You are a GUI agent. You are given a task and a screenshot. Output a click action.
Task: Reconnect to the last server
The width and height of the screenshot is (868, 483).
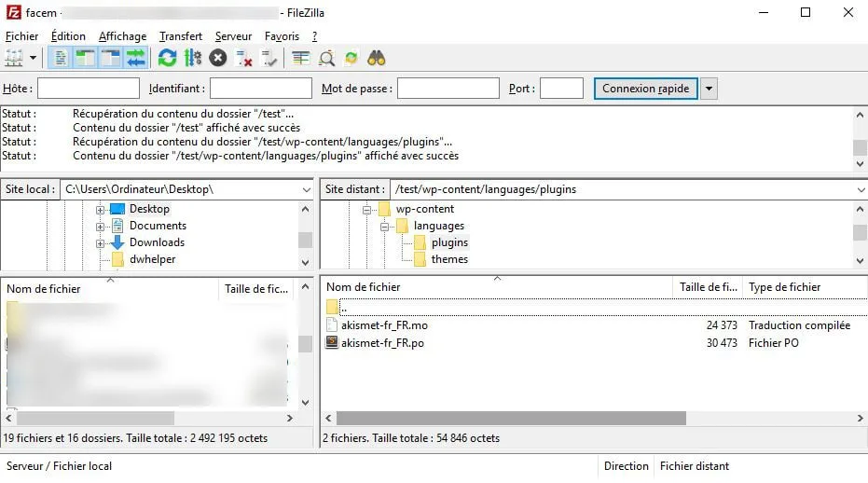[269, 58]
